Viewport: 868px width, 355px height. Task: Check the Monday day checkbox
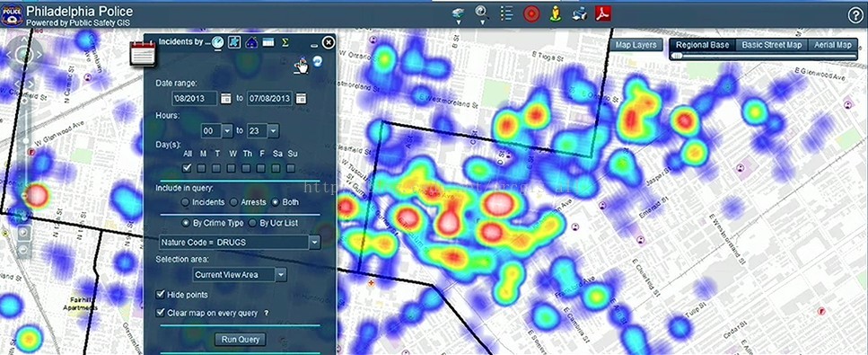(202, 167)
